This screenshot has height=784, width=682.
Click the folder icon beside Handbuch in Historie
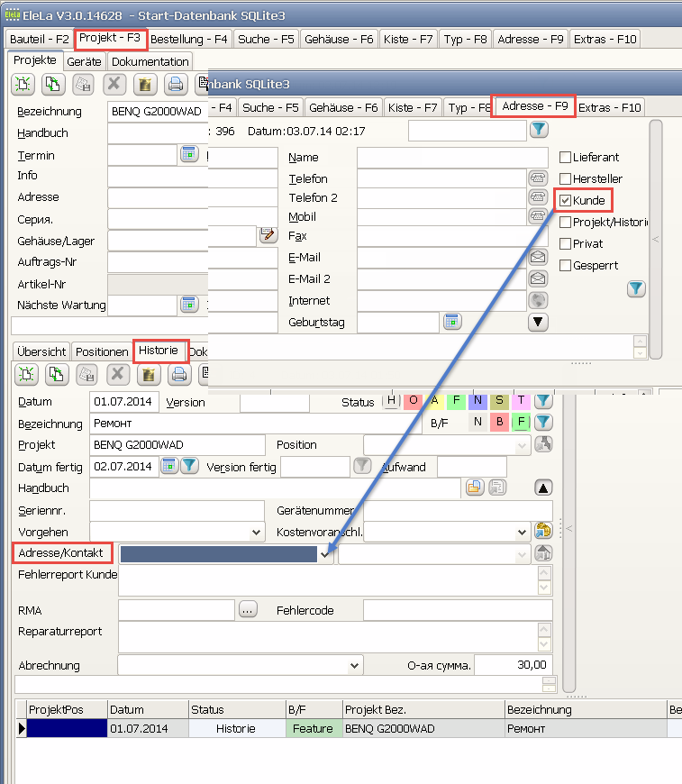pos(474,488)
